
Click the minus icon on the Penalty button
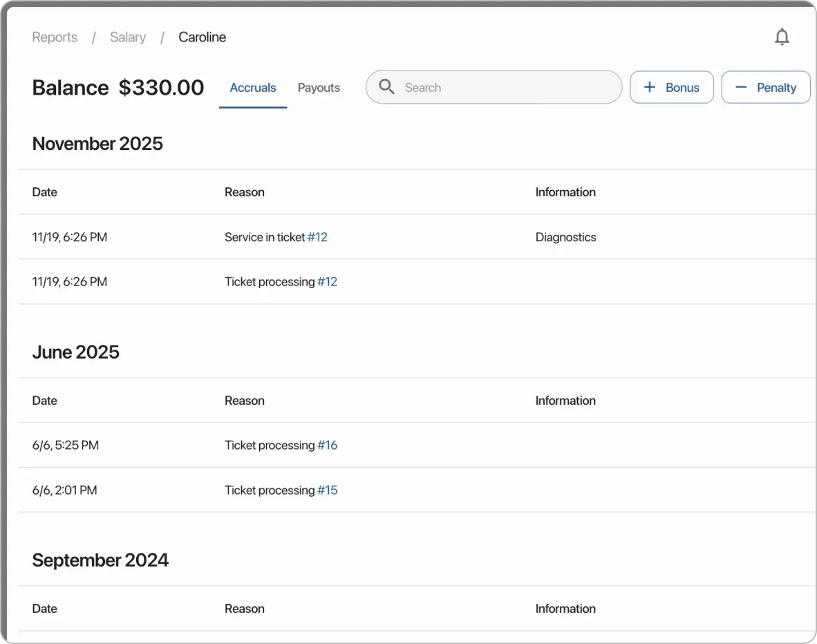[740, 87]
